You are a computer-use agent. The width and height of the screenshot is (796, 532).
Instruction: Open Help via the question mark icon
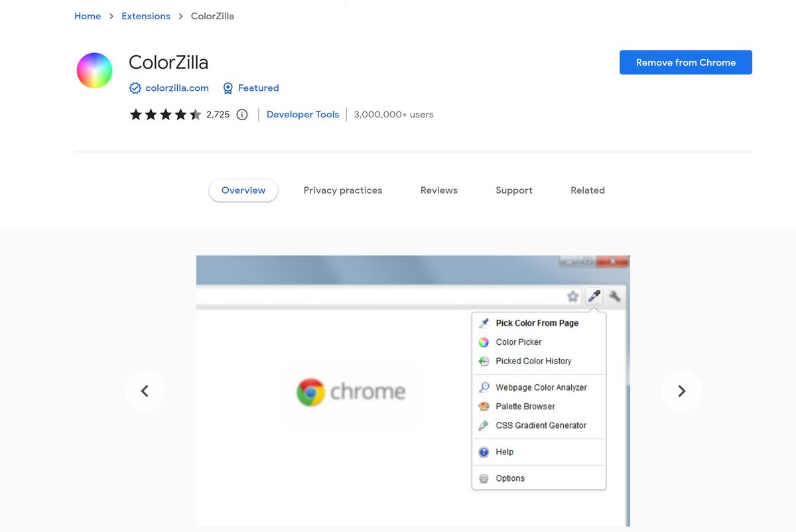(x=484, y=452)
